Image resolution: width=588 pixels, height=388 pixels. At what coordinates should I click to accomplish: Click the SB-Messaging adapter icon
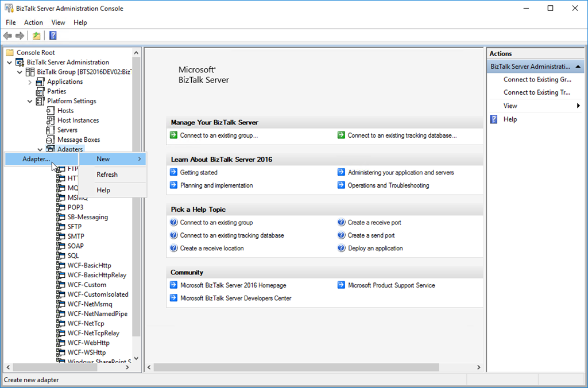coord(60,217)
